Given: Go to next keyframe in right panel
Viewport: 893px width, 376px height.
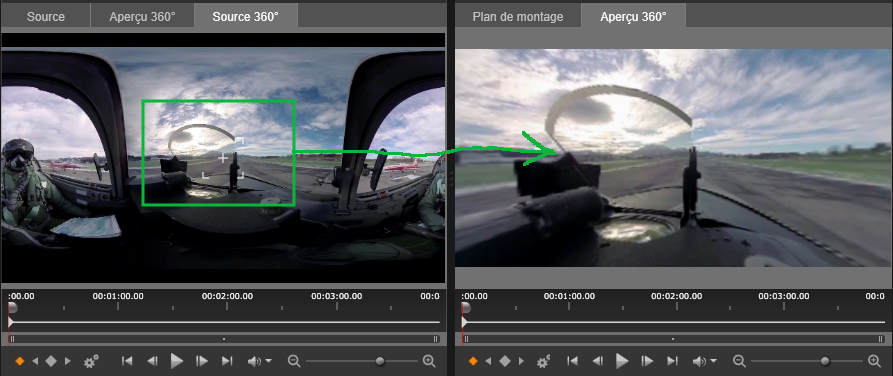Looking at the screenshot, I should [521, 361].
